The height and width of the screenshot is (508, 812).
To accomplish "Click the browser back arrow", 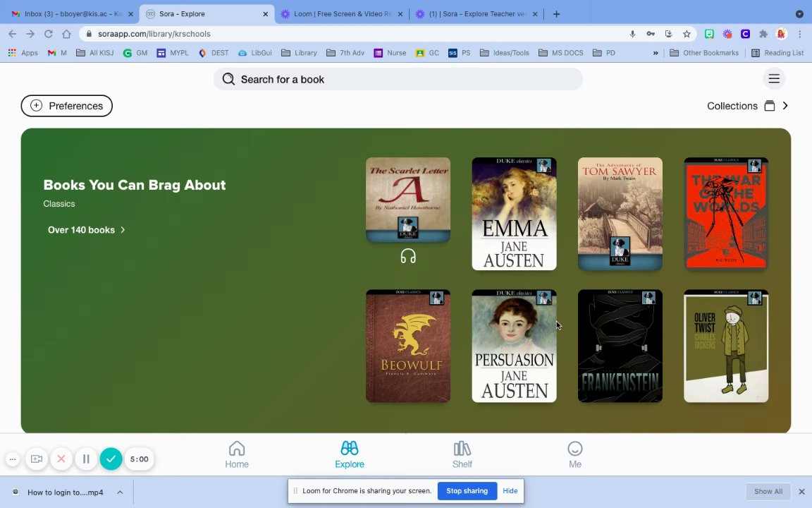I will click(x=13, y=34).
